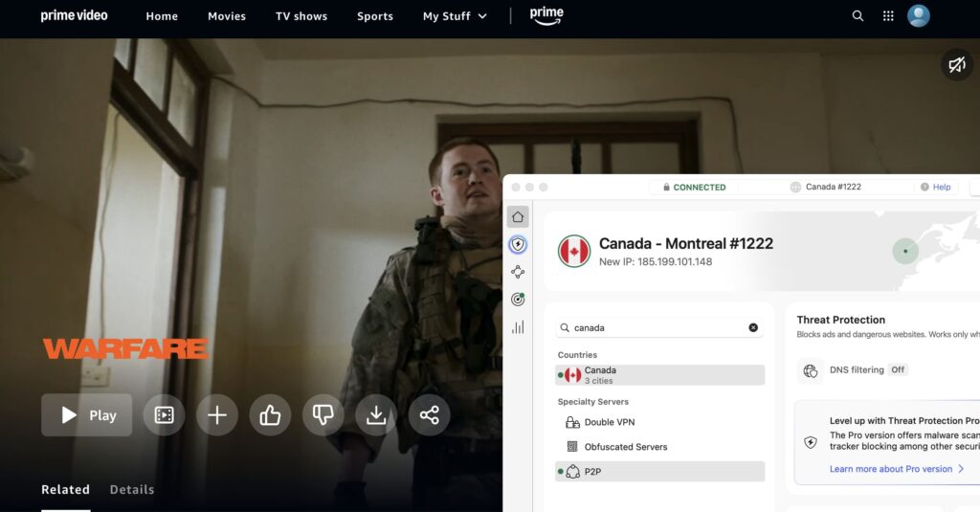This screenshot has height=512, width=980.
Task: Click the prime video logo
Action: click(x=74, y=15)
